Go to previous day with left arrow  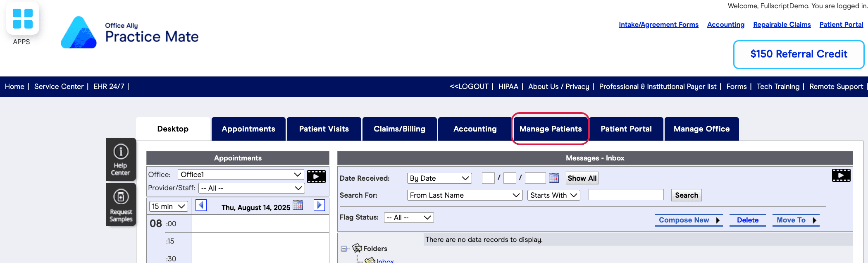pyautogui.click(x=201, y=205)
